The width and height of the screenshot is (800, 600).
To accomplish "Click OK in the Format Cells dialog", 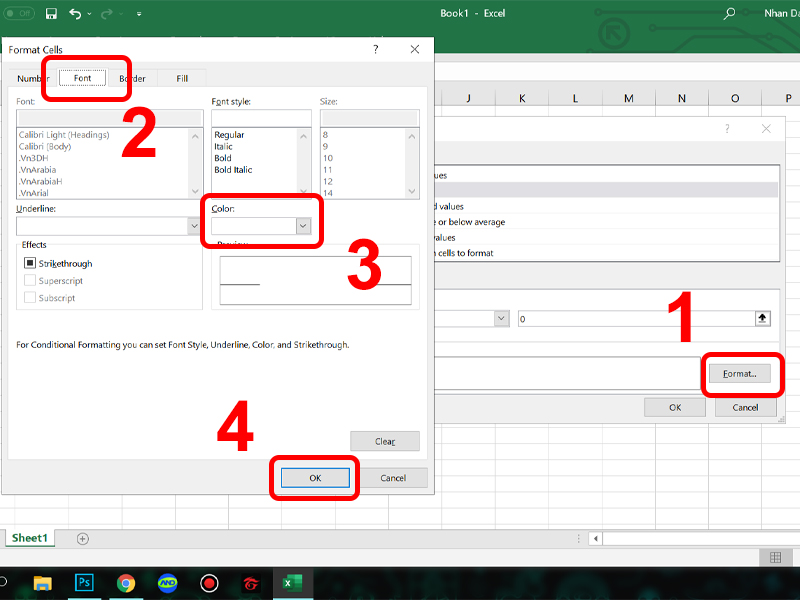I will [x=314, y=478].
